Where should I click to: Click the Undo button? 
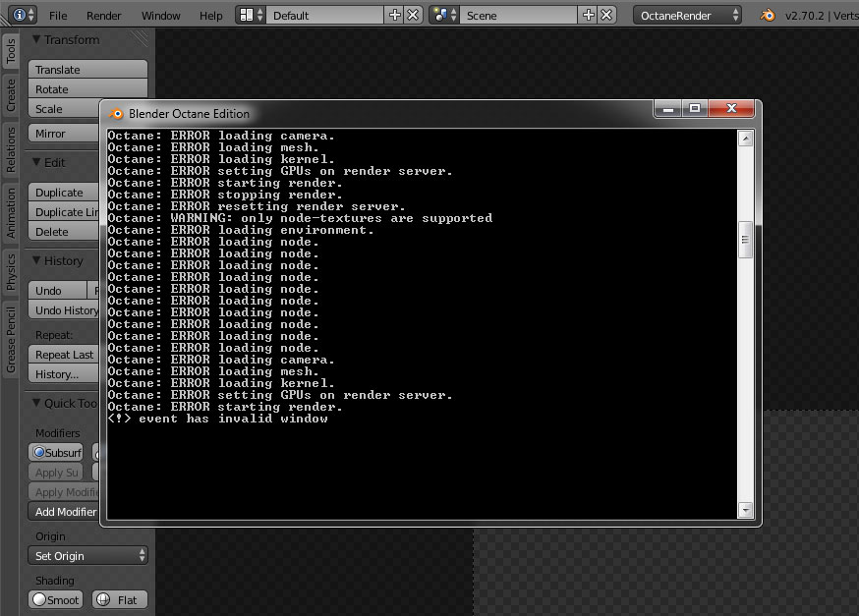[x=58, y=291]
